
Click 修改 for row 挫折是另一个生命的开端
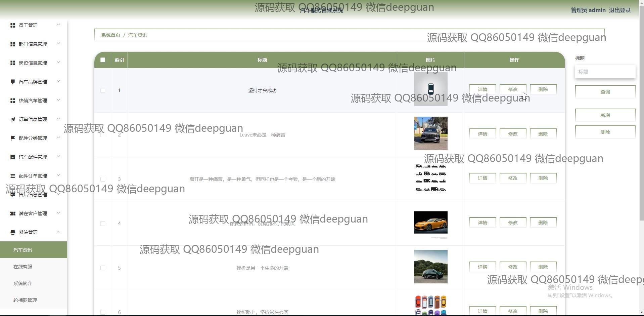[513, 267]
